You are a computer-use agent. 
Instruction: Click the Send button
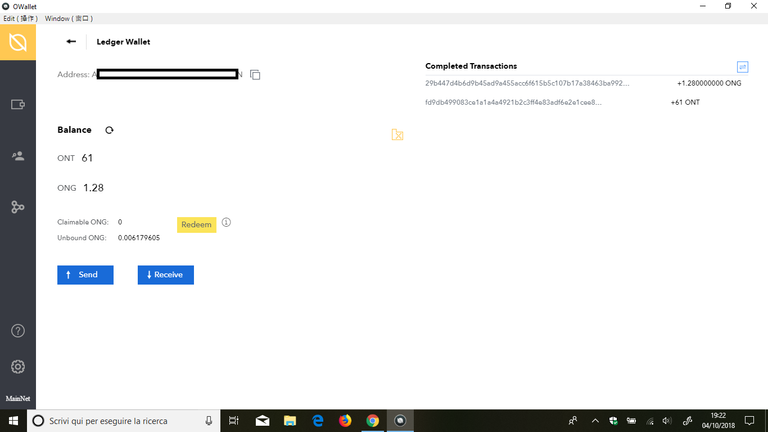click(85, 275)
